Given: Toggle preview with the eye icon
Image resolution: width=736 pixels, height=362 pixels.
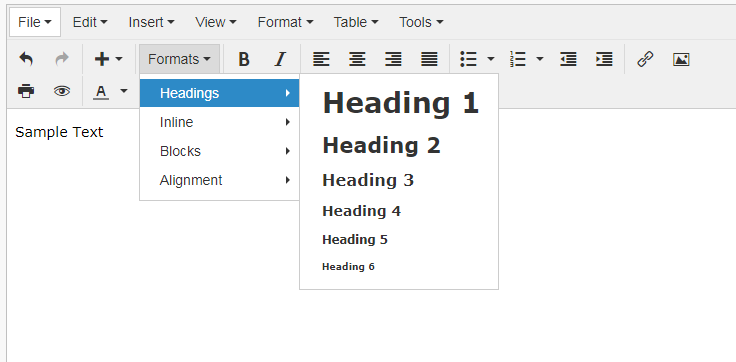Looking at the screenshot, I should coord(61,91).
